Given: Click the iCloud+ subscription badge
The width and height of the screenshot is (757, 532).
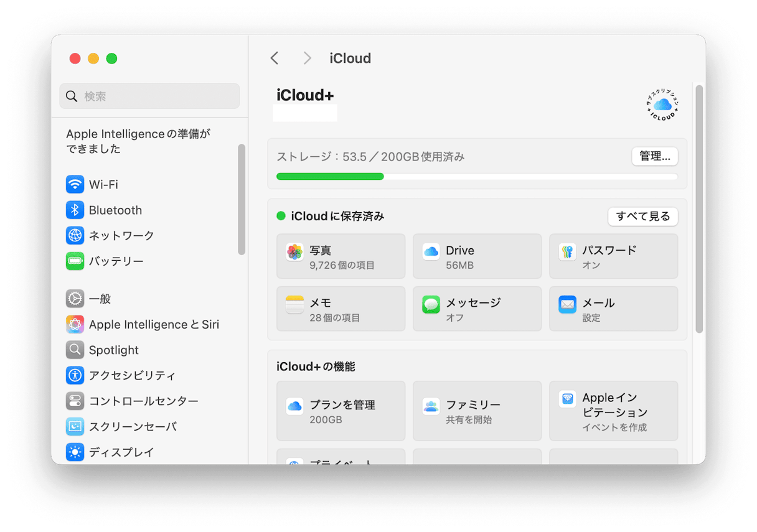Looking at the screenshot, I should pyautogui.click(x=662, y=105).
